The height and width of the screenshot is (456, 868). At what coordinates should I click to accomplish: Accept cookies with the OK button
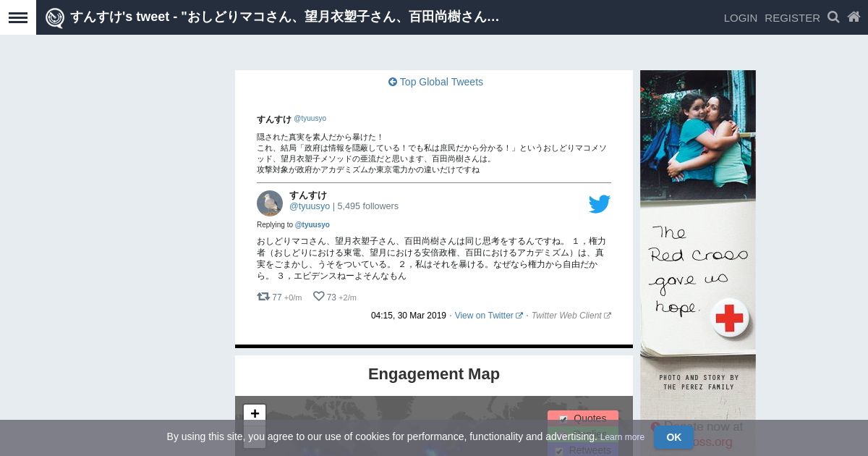(x=674, y=437)
